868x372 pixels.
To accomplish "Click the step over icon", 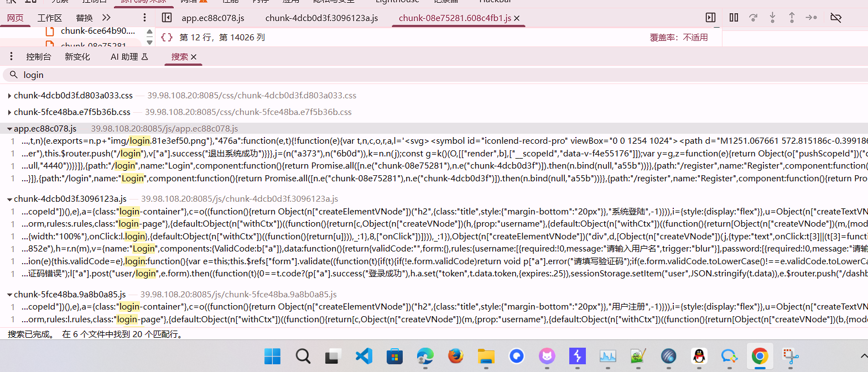I will (x=753, y=18).
